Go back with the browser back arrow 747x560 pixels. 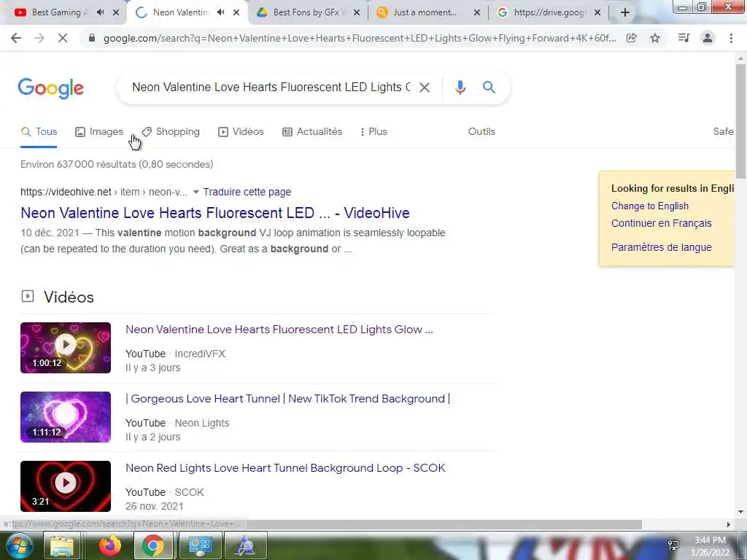pyautogui.click(x=16, y=38)
